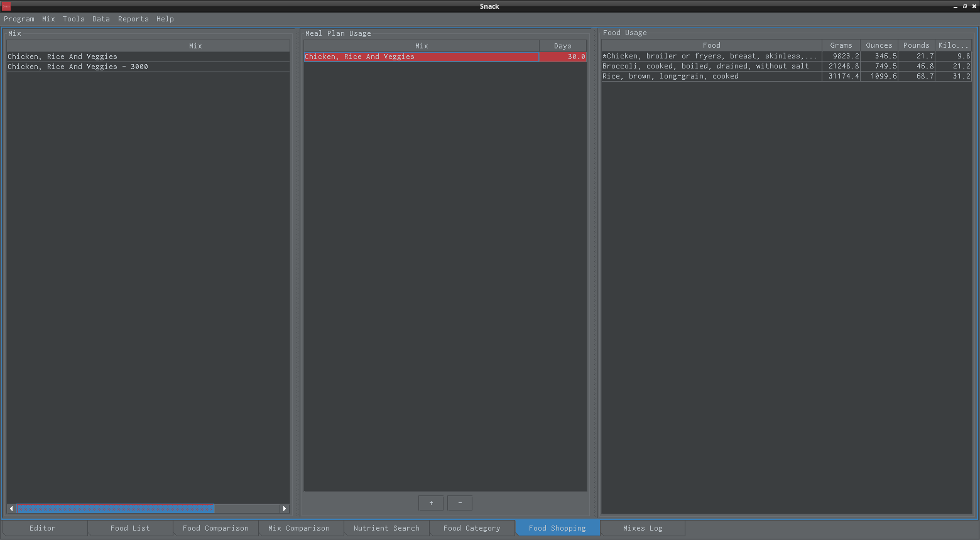Click the minus button to remove mix

pos(460,503)
